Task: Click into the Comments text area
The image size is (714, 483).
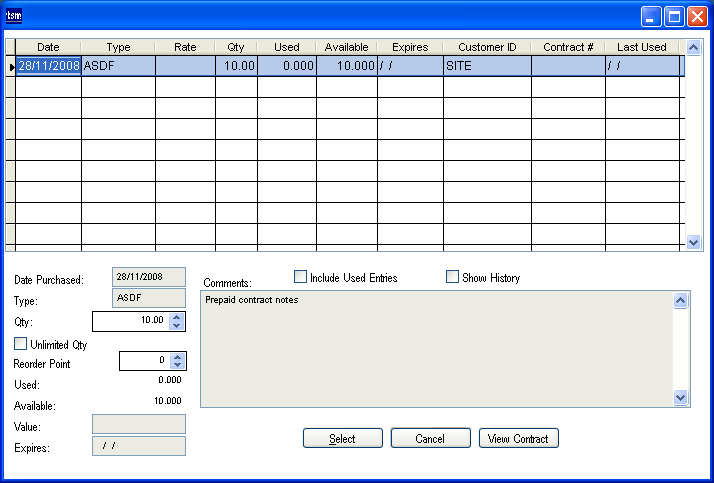Action: [x=436, y=350]
